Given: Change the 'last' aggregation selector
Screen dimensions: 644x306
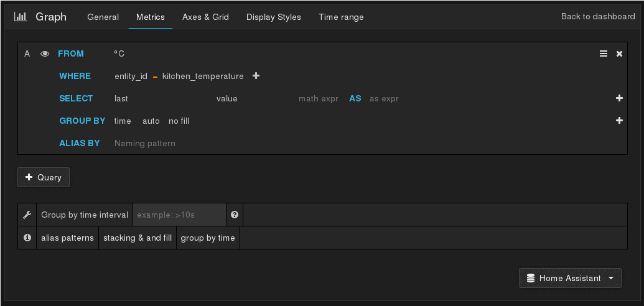Looking at the screenshot, I should click(x=121, y=98).
